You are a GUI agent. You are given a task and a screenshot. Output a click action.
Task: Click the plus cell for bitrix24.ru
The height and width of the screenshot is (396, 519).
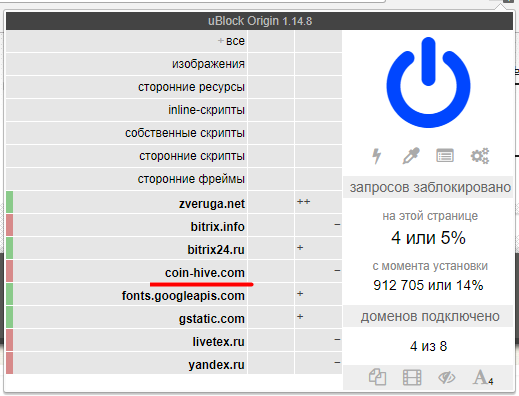tap(318, 249)
